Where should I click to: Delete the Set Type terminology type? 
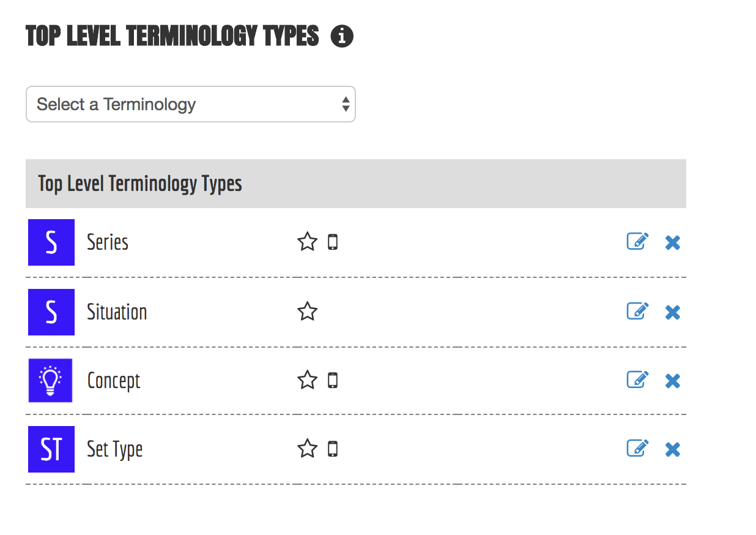coord(673,450)
